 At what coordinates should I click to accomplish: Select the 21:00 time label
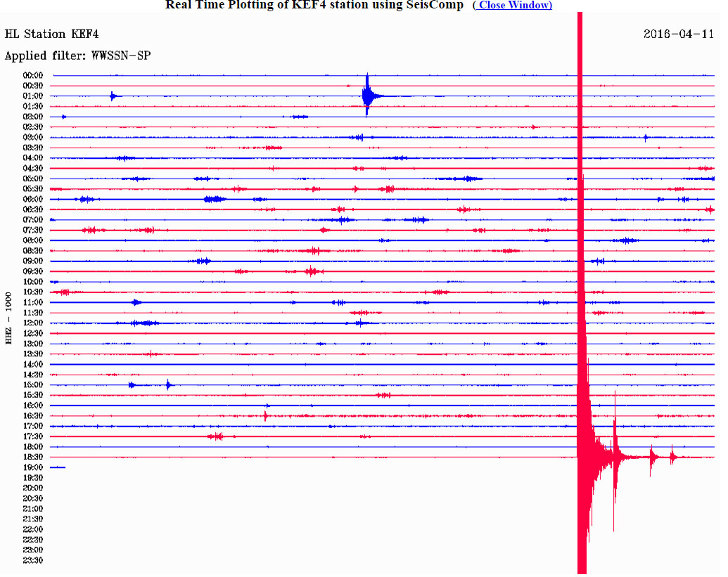coord(33,508)
